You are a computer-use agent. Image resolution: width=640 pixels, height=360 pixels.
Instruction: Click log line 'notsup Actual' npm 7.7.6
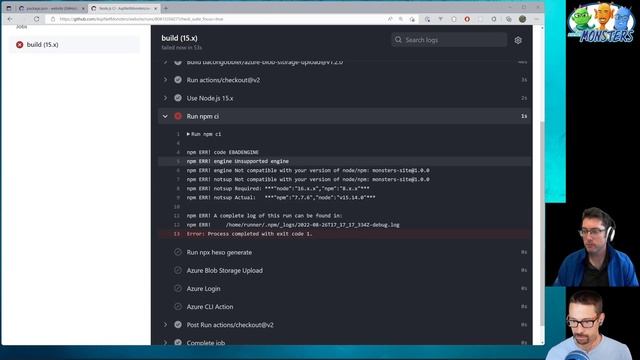pyautogui.click(x=281, y=198)
